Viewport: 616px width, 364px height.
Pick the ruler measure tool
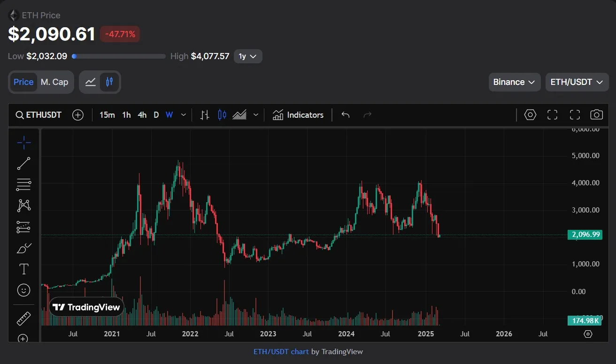[x=23, y=318]
